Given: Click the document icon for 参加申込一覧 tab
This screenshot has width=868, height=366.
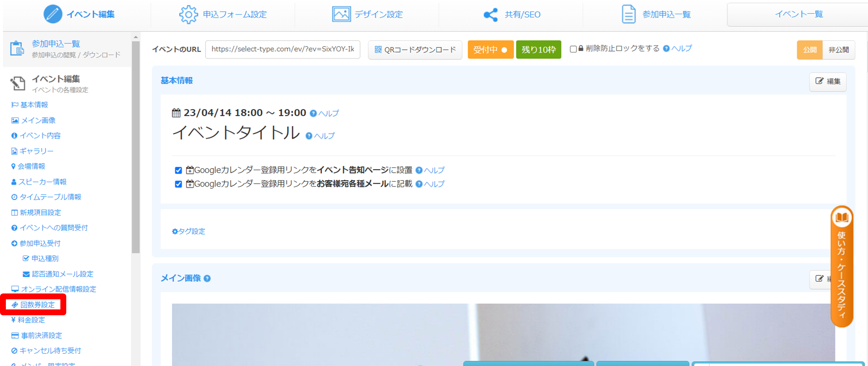Looking at the screenshot, I should tap(628, 14).
